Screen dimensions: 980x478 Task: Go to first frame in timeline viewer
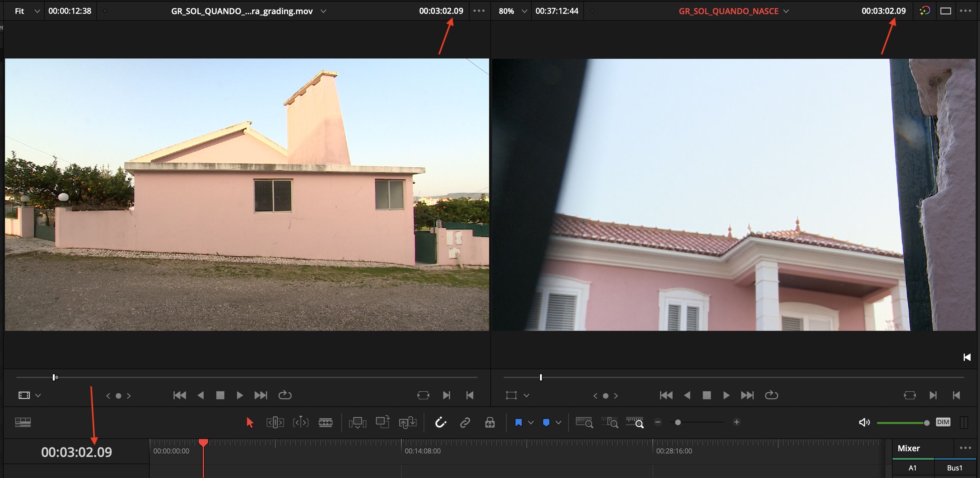tap(666, 395)
